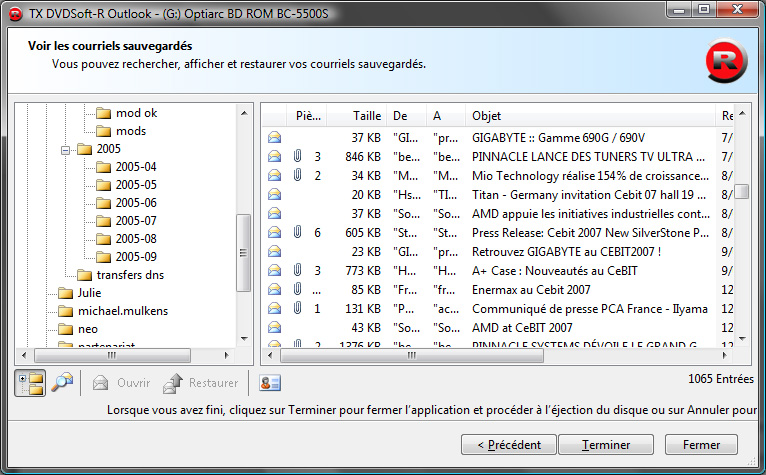Sort by the A column header
Image resolution: width=766 pixels, height=475 pixels.
pos(446,116)
